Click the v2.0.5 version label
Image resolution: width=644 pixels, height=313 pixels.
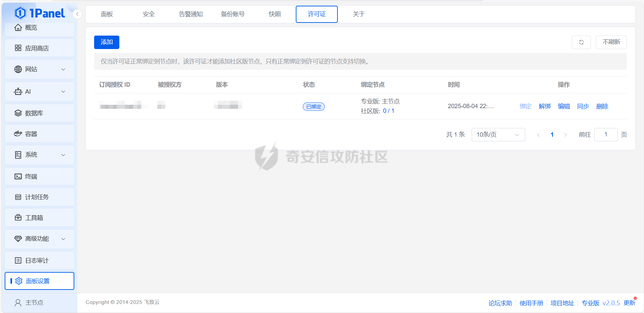click(x=611, y=303)
